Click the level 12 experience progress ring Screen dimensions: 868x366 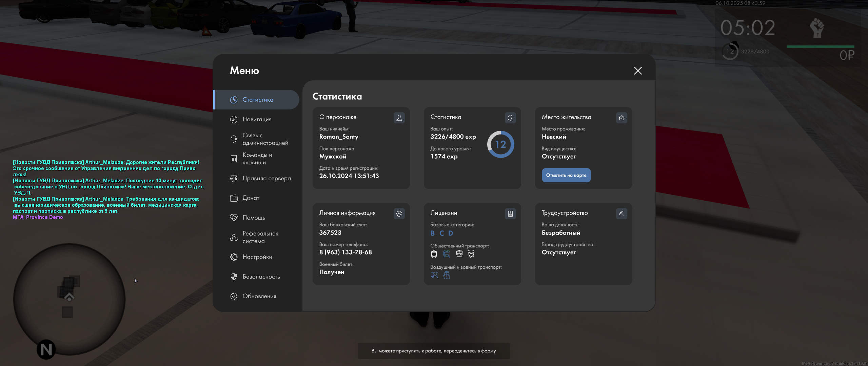pos(500,144)
